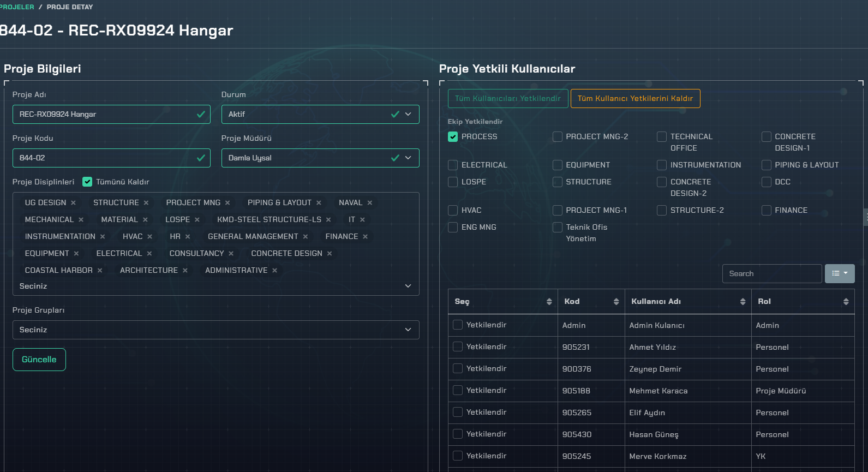Toggle the Tümünü Kaldır checkbox
Viewport: 868px width, 472px height.
click(87, 182)
